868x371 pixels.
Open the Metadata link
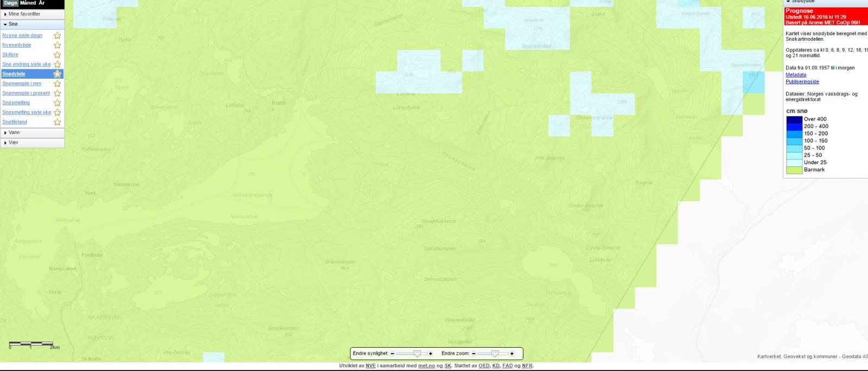pos(795,75)
